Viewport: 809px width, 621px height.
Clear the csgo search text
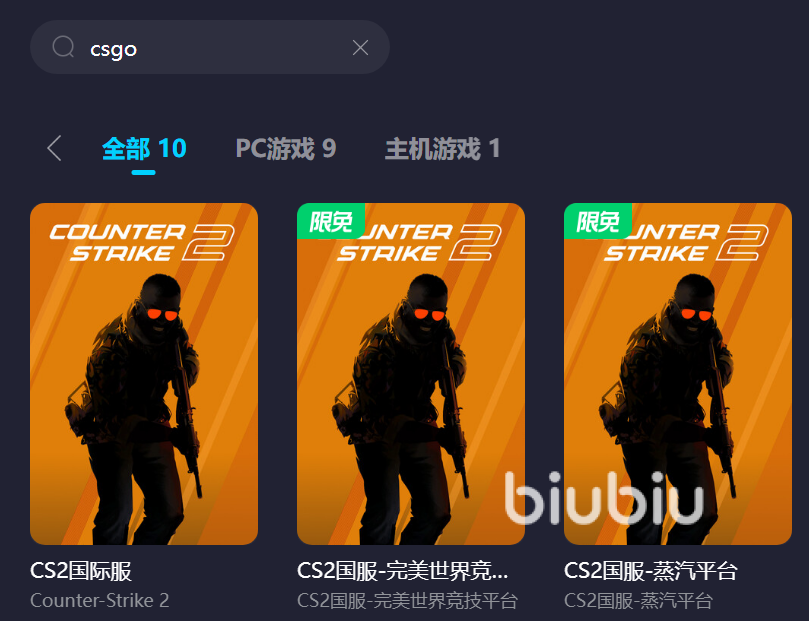tap(360, 47)
